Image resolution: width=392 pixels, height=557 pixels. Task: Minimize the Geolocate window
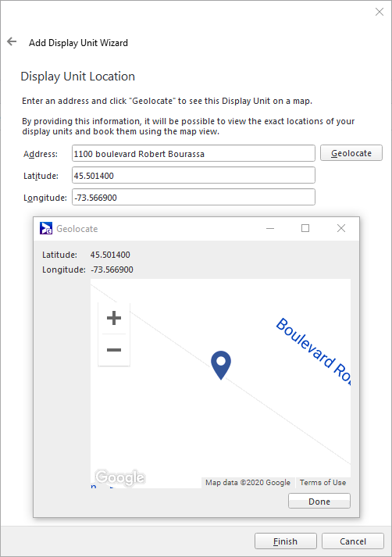[270, 228]
